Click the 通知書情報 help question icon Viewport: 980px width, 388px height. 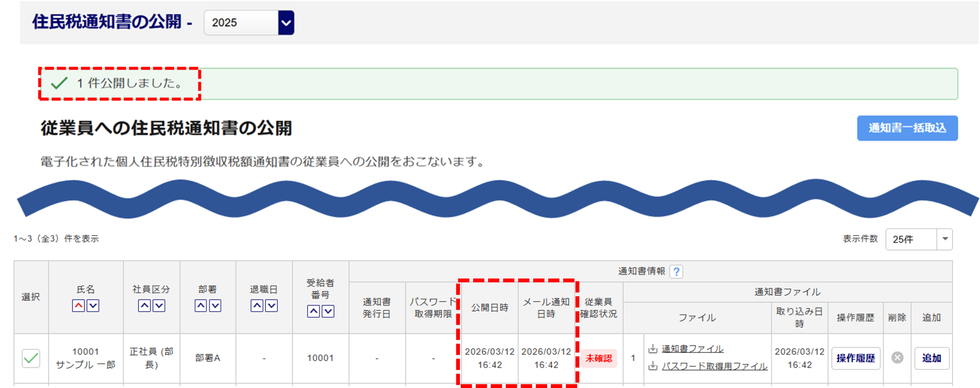(x=676, y=272)
